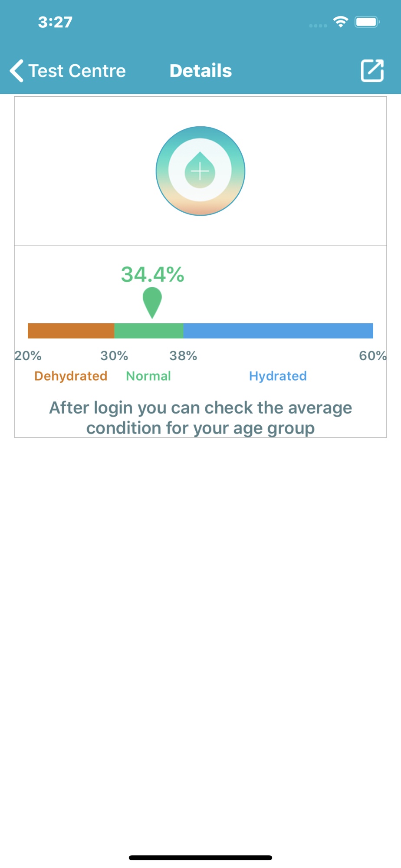Tap the orange Dehydrated bar segment
The image size is (401, 868).
(x=71, y=331)
